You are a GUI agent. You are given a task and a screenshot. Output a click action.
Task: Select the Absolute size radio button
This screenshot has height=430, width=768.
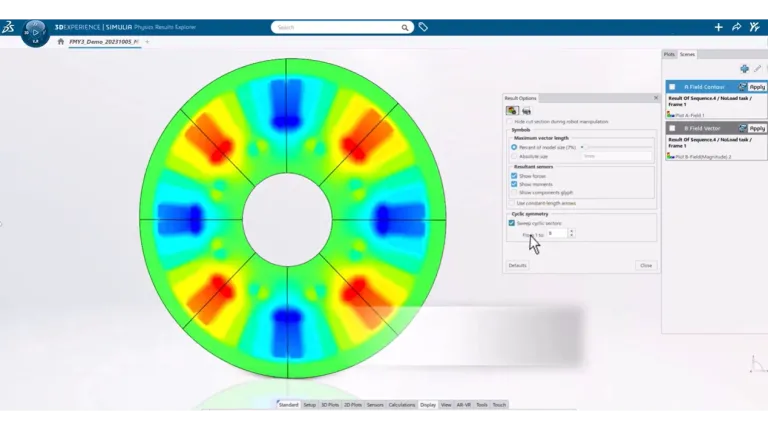(514, 156)
